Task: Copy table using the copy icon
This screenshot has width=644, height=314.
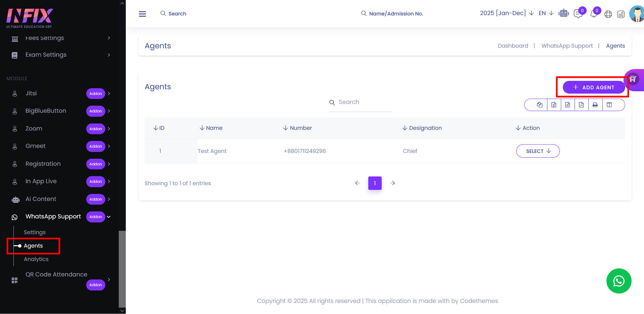Action: [x=539, y=105]
